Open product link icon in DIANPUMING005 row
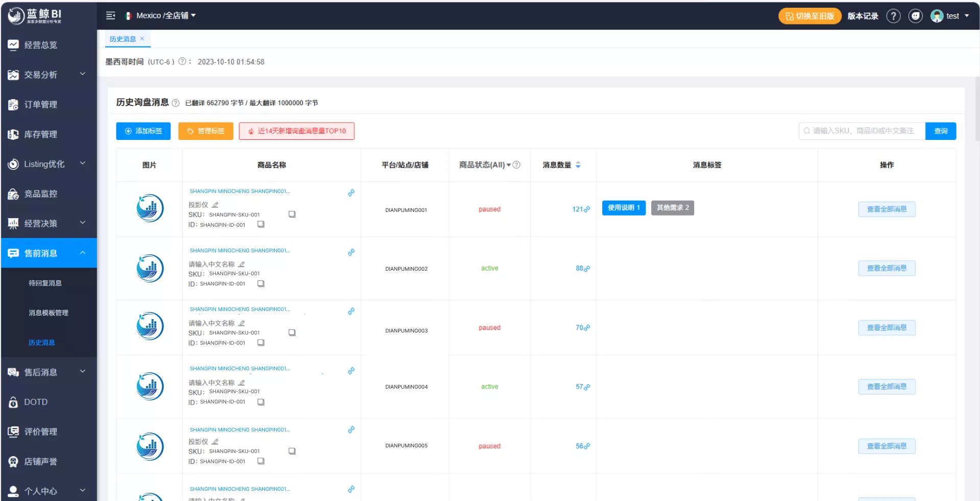980x501 pixels. 351,430
